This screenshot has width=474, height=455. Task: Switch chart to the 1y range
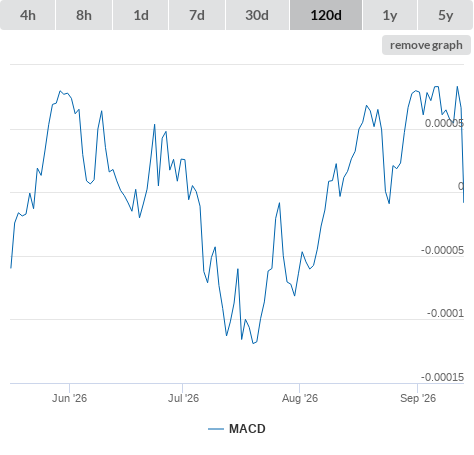coord(390,15)
